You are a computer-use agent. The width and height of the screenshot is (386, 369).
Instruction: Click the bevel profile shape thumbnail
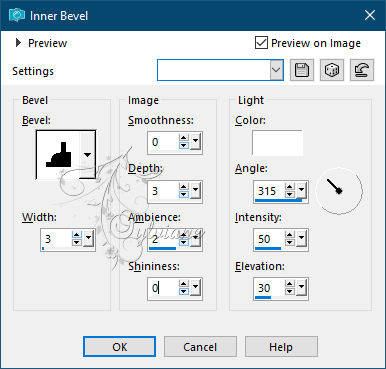59,155
